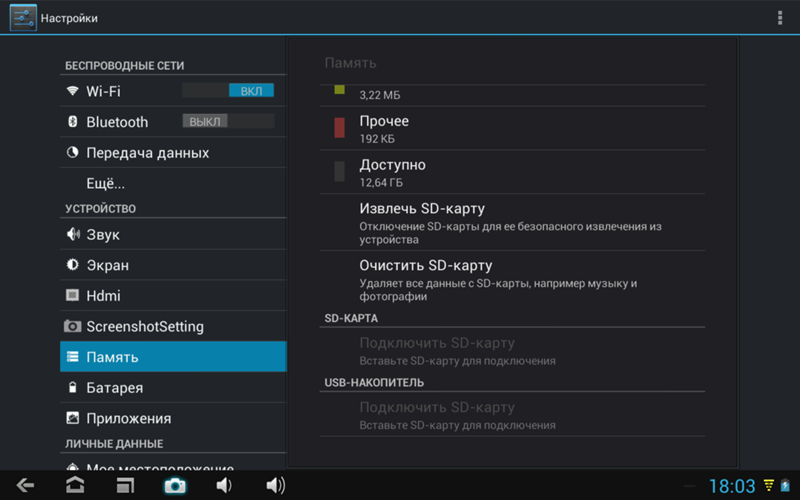Click the gray Доступно color swatch
This screenshot has height=500, width=800.
(339, 171)
